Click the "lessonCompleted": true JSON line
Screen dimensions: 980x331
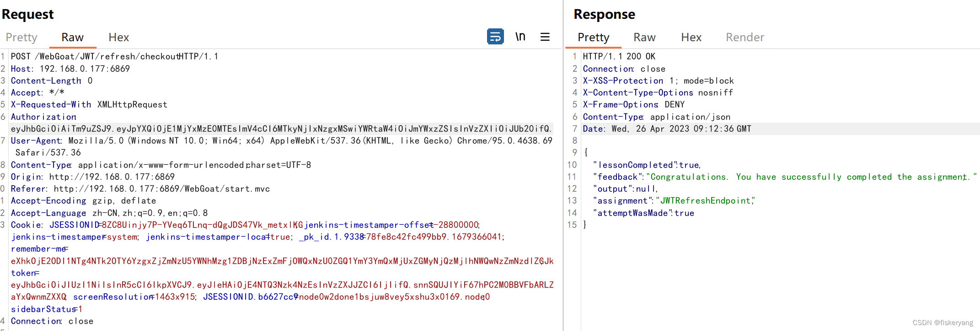(x=647, y=165)
